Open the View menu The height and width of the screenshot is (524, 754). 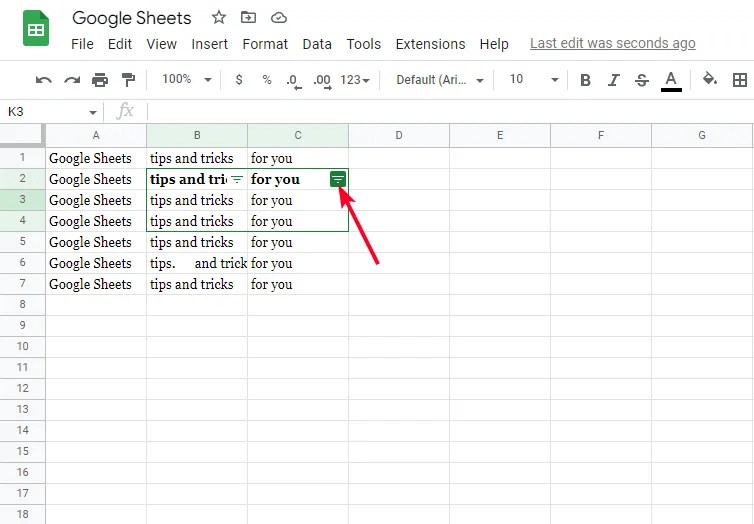click(162, 44)
